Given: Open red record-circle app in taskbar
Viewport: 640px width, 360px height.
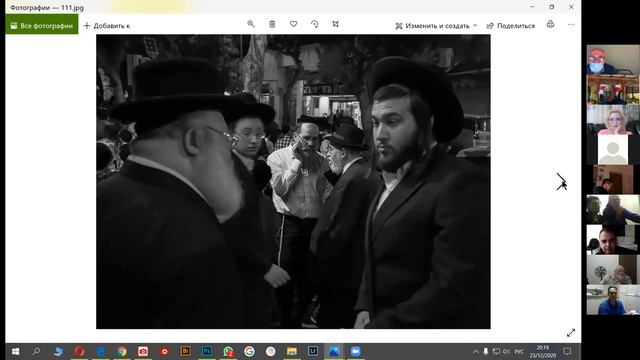Looking at the screenshot, I should (x=164, y=351).
